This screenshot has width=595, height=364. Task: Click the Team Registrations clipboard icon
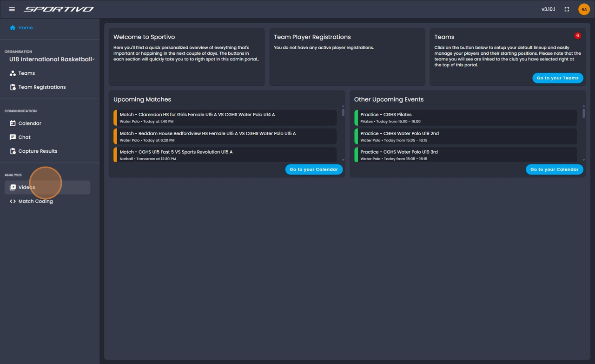coord(13,87)
